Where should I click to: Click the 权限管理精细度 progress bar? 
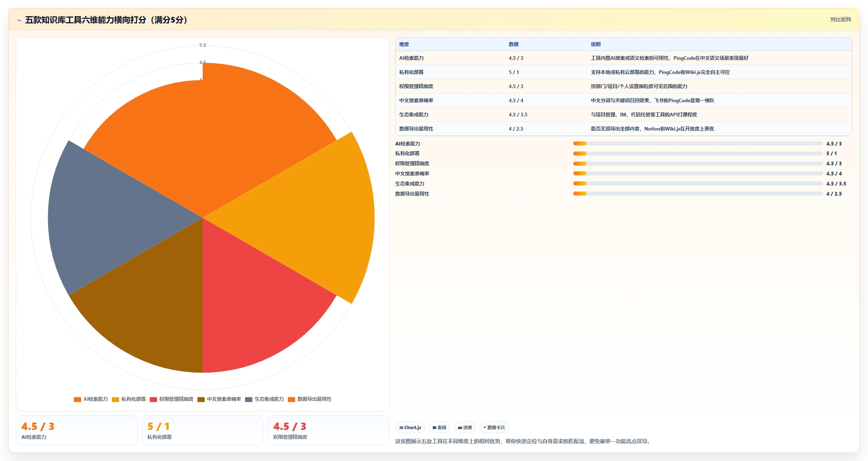coord(698,164)
